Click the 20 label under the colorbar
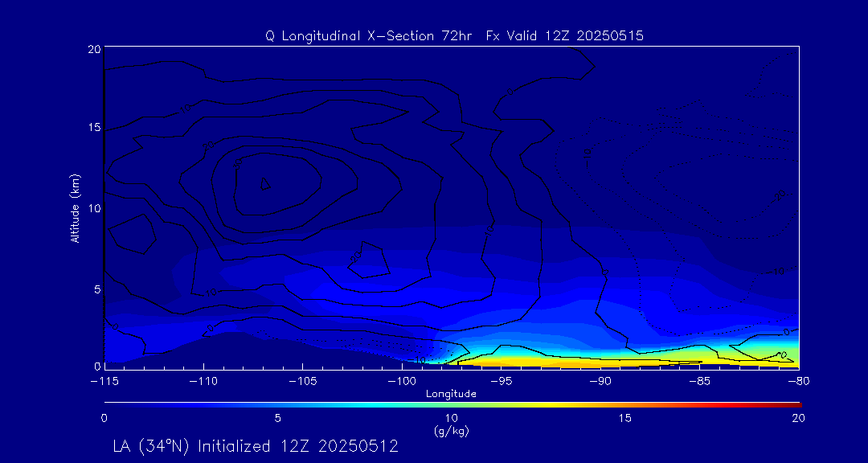This screenshot has width=868, height=463. pos(798,419)
